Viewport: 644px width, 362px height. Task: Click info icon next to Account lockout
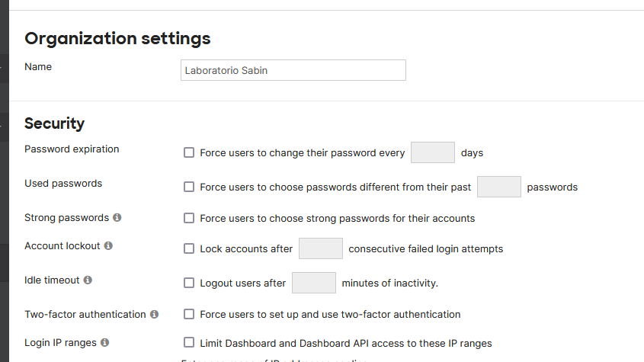[x=108, y=246]
